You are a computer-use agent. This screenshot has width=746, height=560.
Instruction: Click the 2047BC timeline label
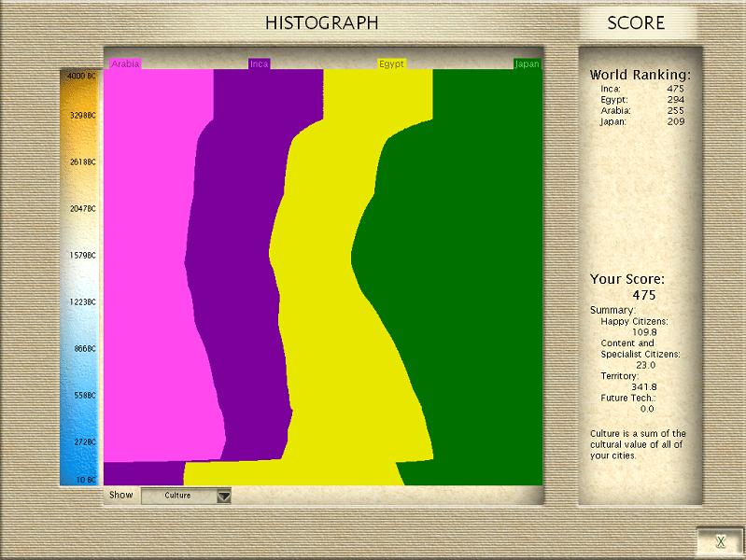click(x=81, y=209)
